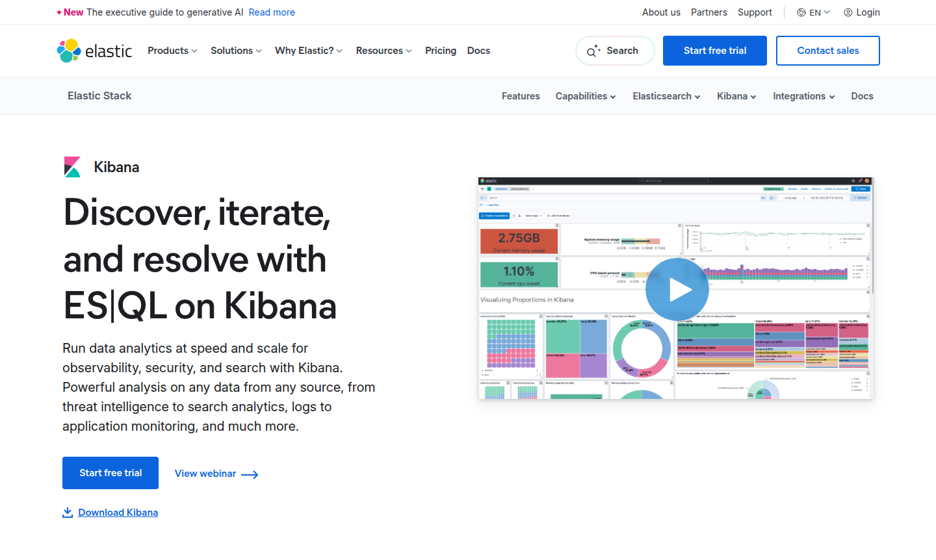Click the arrow icon after View webinar
This screenshot has width=936, height=560.
[x=250, y=474]
